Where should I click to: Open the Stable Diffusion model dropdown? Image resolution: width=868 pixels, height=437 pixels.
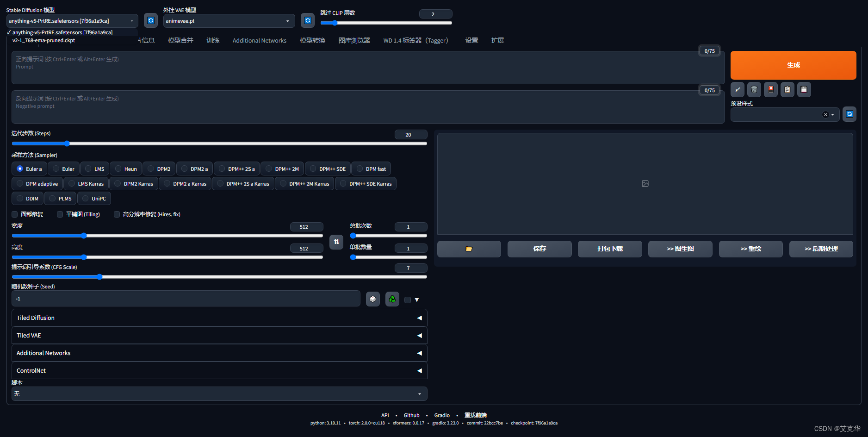point(72,21)
